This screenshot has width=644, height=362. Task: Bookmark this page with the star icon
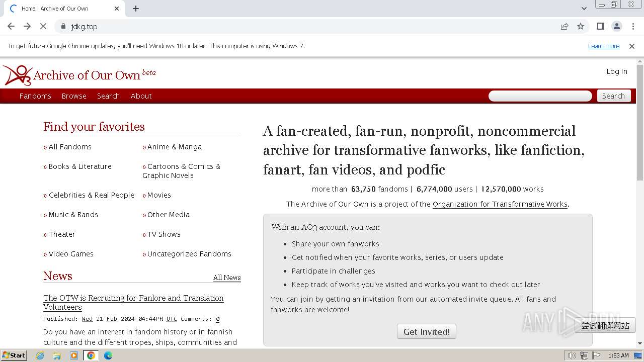(x=581, y=27)
